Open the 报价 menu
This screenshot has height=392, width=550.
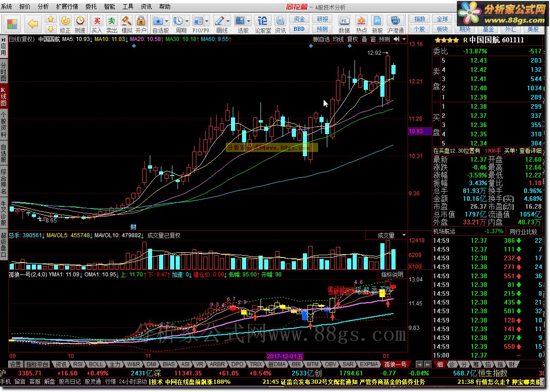(x=25, y=6)
